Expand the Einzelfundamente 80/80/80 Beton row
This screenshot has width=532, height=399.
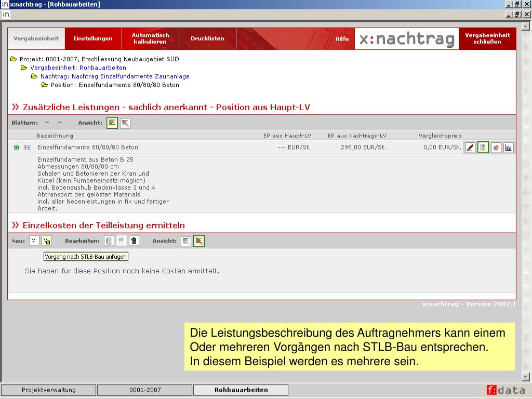(28, 147)
